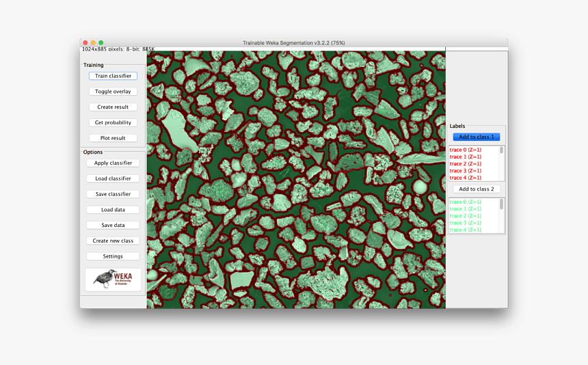Click Apply classifier
The height and width of the screenshot is (365, 588).
pyautogui.click(x=113, y=163)
